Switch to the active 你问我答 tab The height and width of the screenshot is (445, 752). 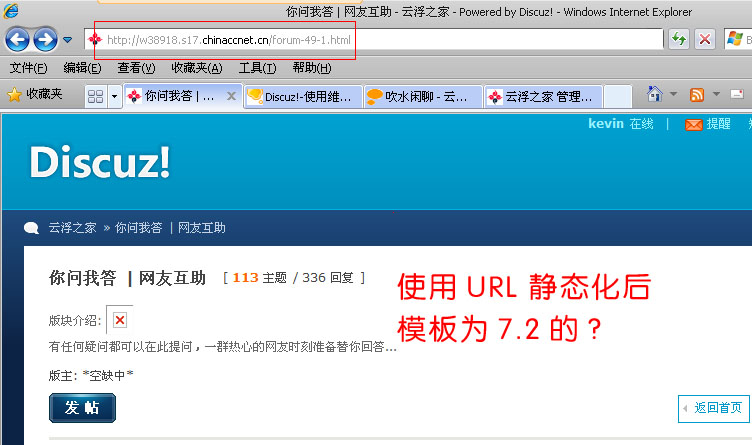(183, 96)
